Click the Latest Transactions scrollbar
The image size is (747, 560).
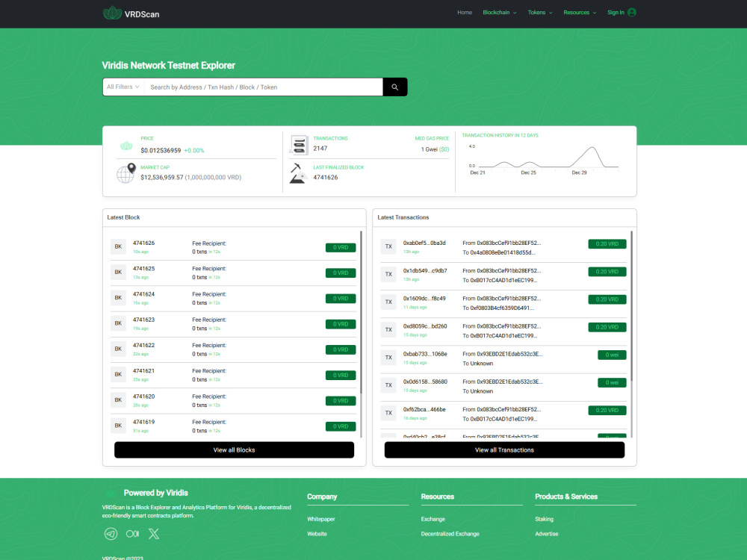point(632,305)
